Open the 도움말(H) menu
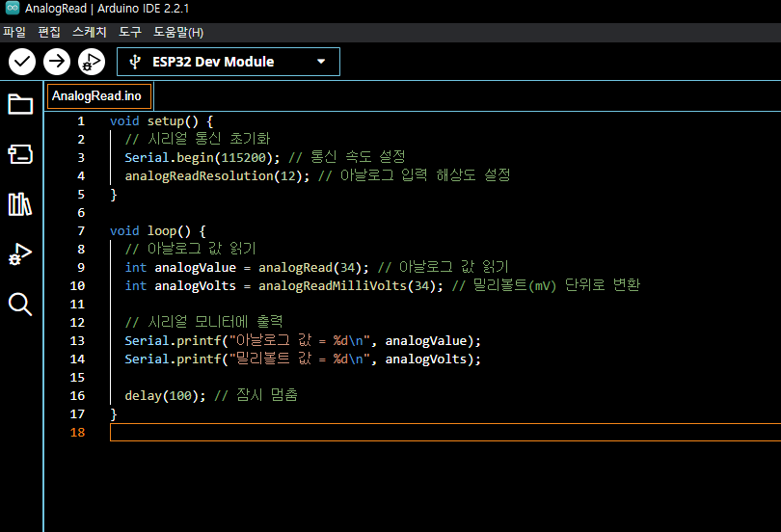The width and height of the screenshot is (781, 532). click(x=178, y=33)
